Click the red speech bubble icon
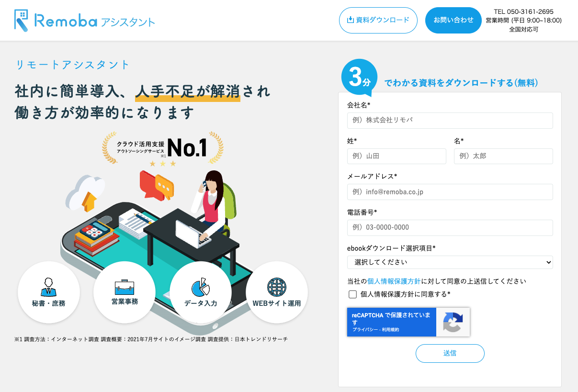This screenshot has width=578, height=392. click(149, 184)
